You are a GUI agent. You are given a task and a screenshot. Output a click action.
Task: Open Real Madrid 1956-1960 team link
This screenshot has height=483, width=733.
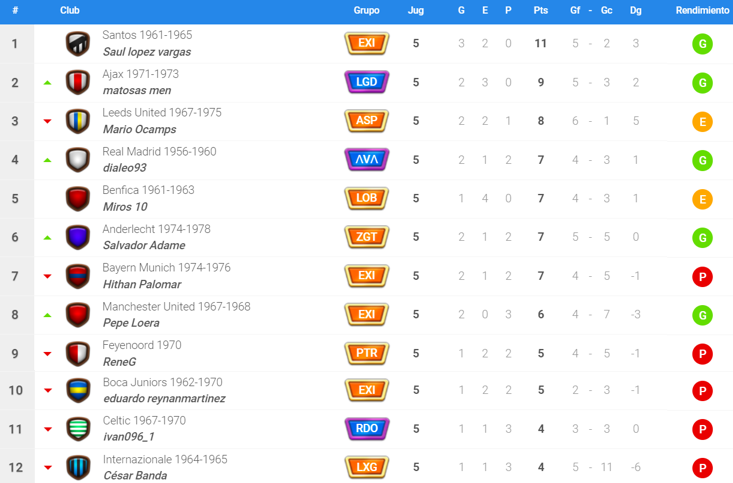(159, 152)
